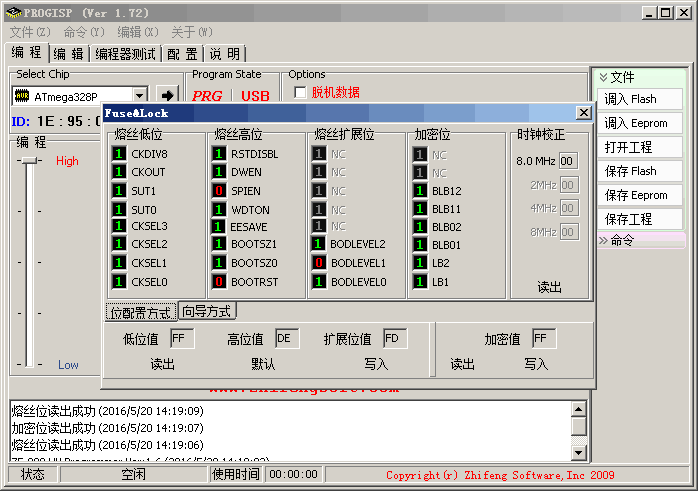Viewport: 698px width, 491px height.
Task: Switch to the 编程器测试 tab
Action: (126, 54)
